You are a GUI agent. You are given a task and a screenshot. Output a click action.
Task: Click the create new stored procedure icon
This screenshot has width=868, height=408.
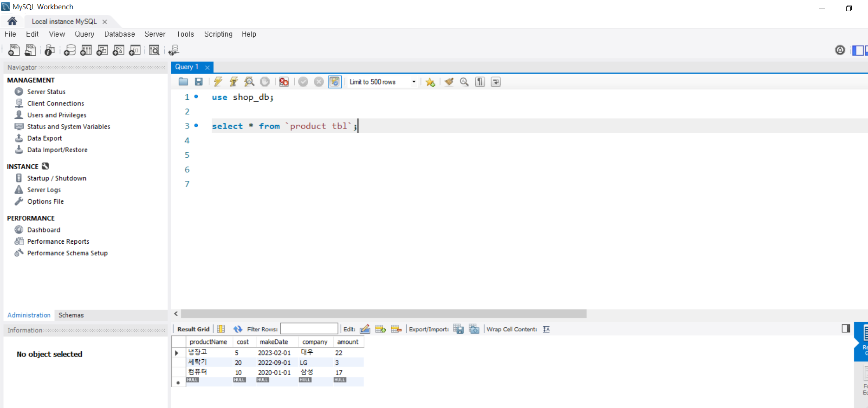click(118, 50)
